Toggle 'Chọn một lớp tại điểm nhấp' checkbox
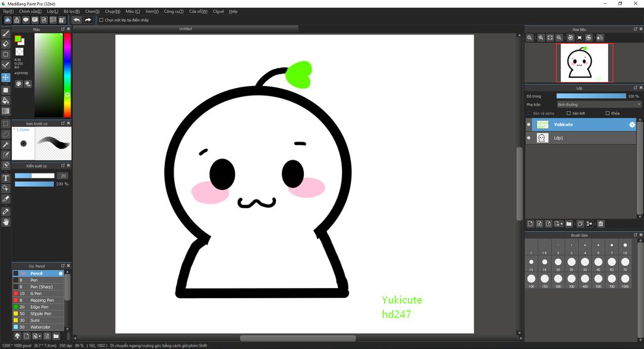This screenshot has width=644, height=349. [x=101, y=19]
